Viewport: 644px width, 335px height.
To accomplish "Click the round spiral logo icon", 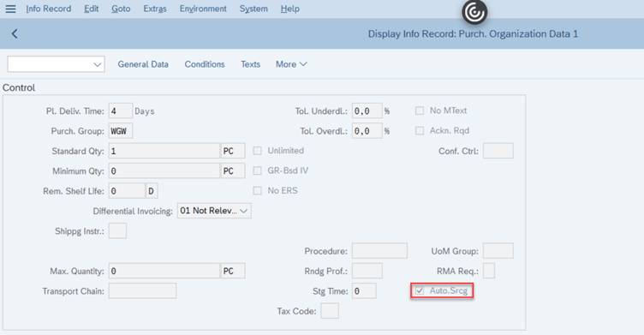I will pyautogui.click(x=474, y=12).
